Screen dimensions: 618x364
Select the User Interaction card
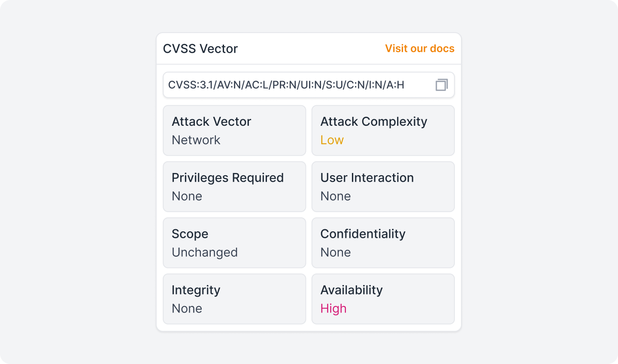click(x=383, y=187)
